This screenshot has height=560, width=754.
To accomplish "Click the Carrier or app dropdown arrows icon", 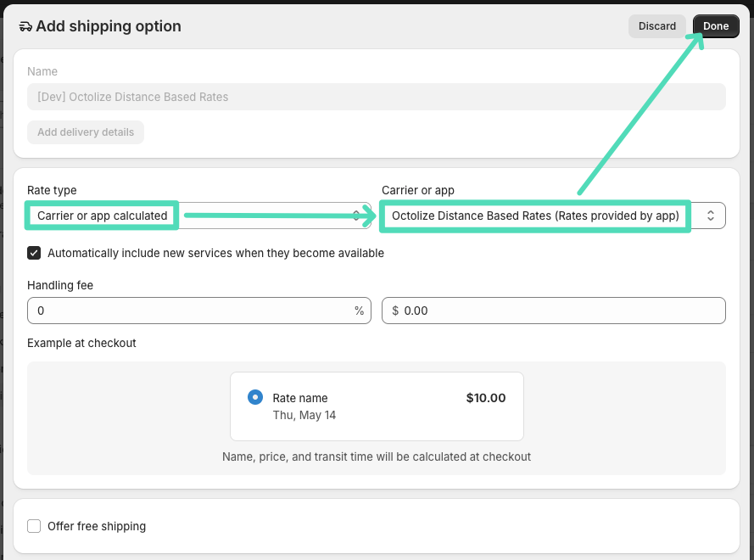I will (710, 216).
